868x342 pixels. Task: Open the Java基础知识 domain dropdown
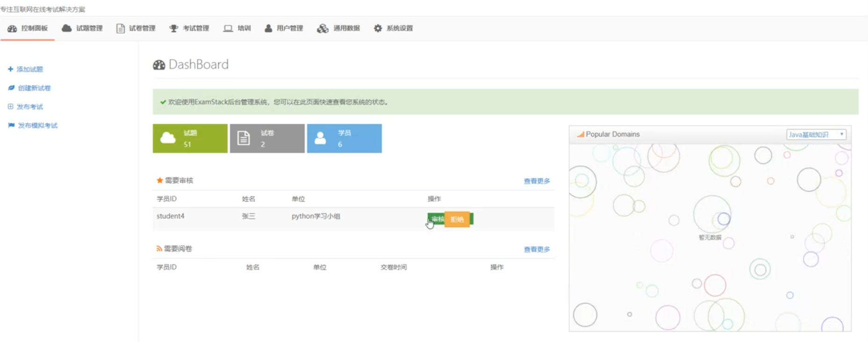pos(816,135)
